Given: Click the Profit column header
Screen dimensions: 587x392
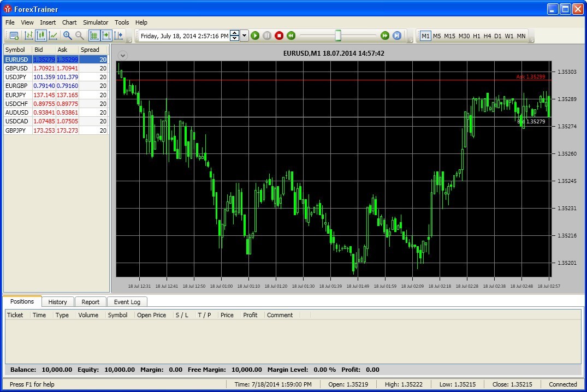Looking at the screenshot, I should 250,315.
